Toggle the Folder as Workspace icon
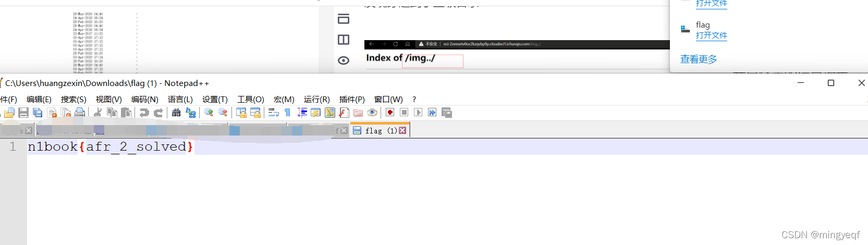The height and width of the screenshot is (245, 868). point(358,113)
